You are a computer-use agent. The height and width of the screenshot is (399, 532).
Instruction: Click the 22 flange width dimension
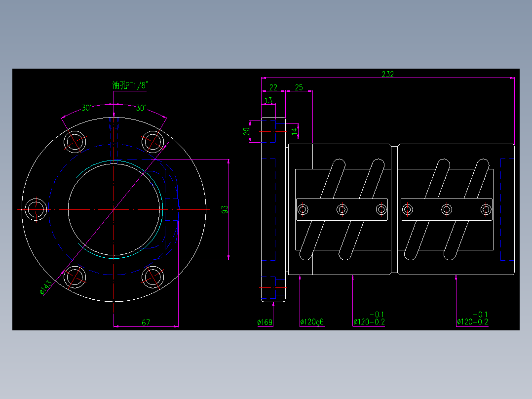(273, 87)
